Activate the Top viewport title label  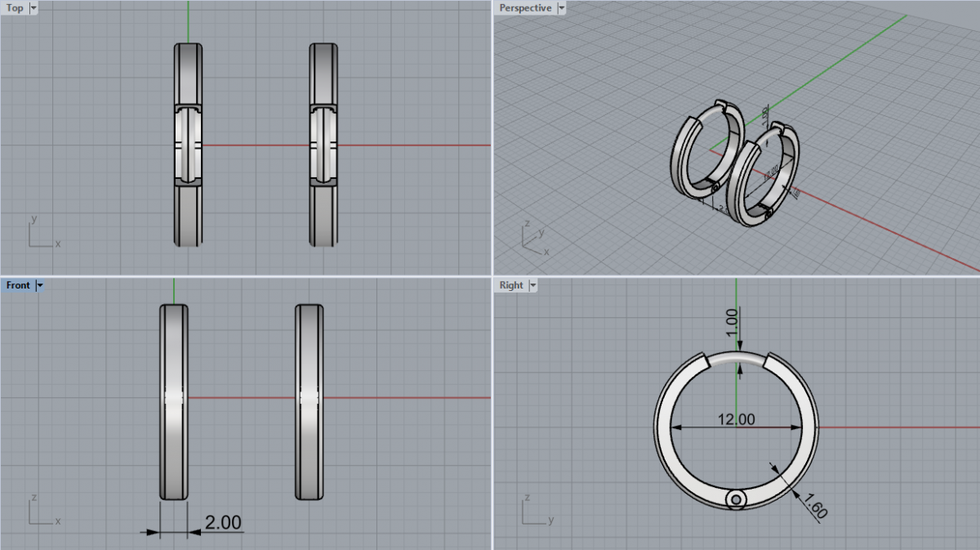tap(15, 8)
